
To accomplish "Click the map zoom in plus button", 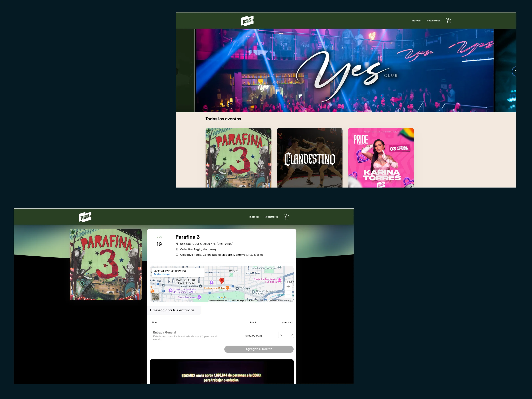I will point(288,287).
